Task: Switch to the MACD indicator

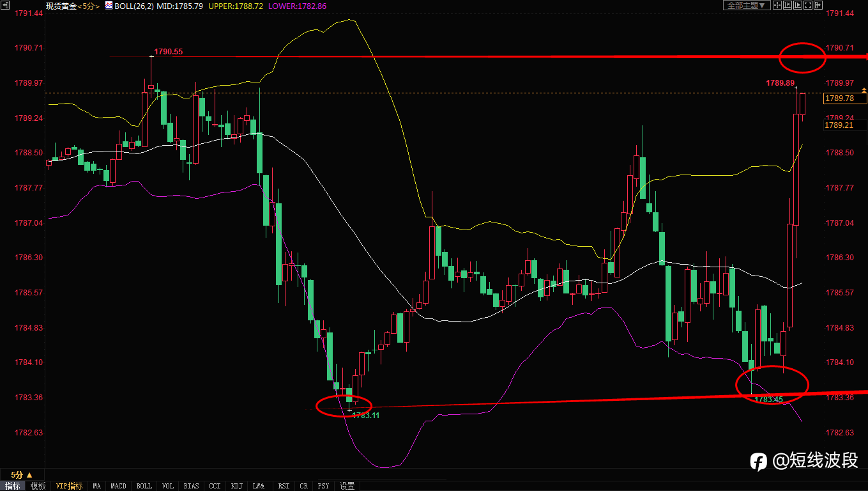Action: pos(118,486)
